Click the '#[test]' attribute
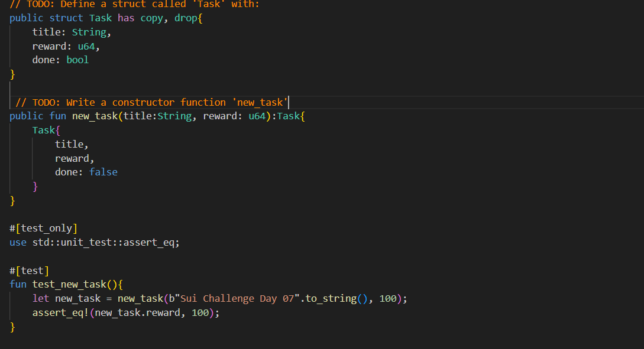 (28, 270)
